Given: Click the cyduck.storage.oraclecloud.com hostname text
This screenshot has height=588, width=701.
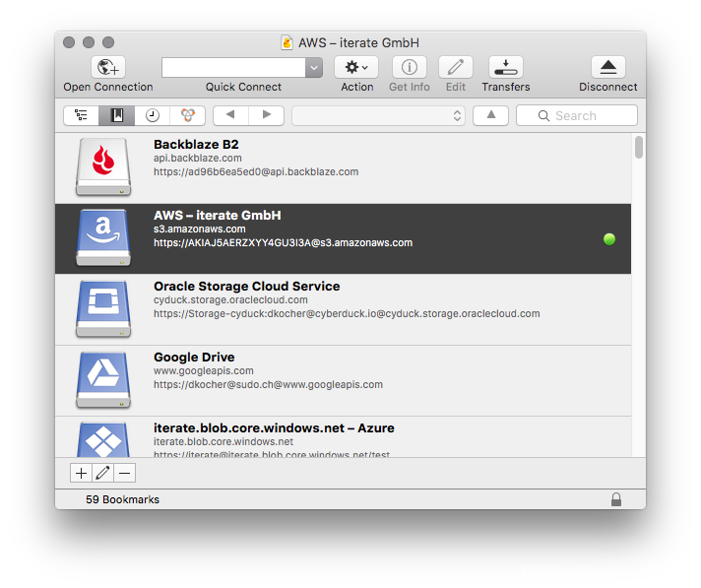Looking at the screenshot, I should click(x=230, y=299).
